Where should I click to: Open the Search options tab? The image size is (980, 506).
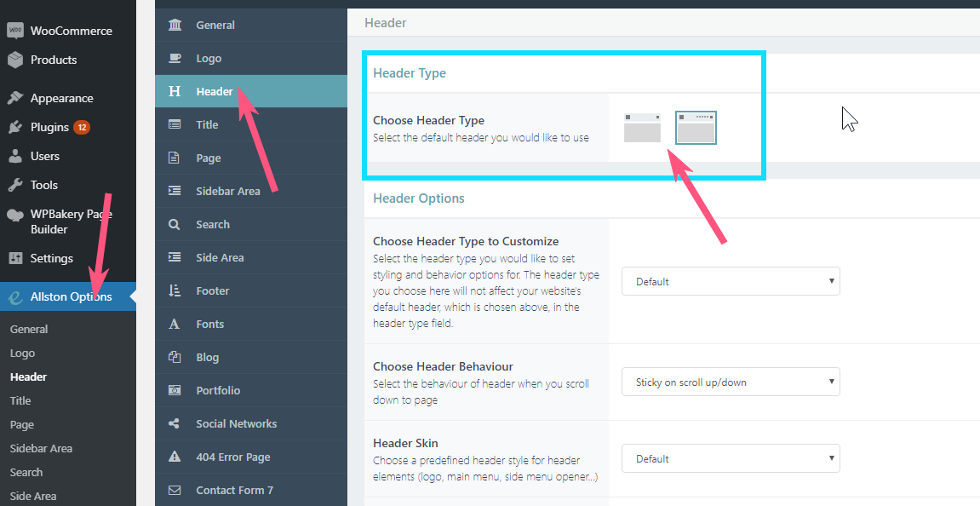click(x=251, y=224)
